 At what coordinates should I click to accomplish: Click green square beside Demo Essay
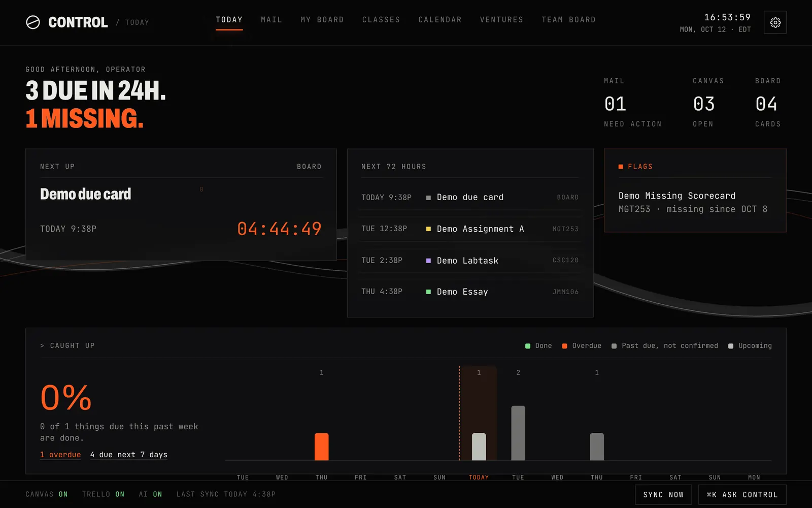pyautogui.click(x=428, y=292)
